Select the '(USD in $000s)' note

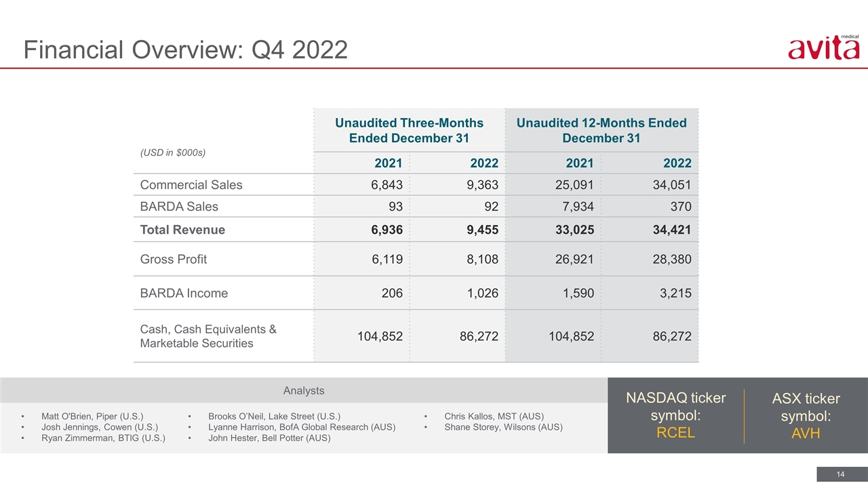pyautogui.click(x=172, y=152)
